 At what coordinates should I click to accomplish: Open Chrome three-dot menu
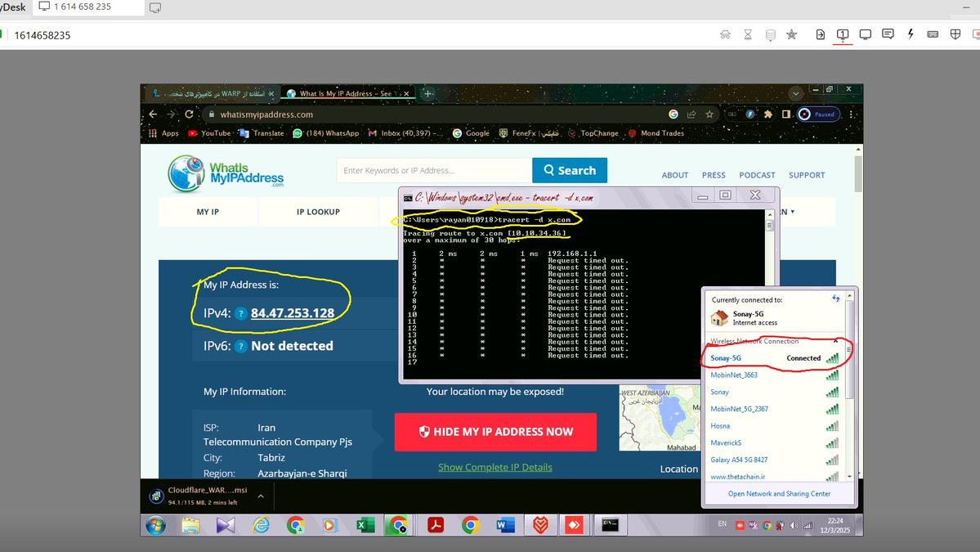tap(851, 114)
